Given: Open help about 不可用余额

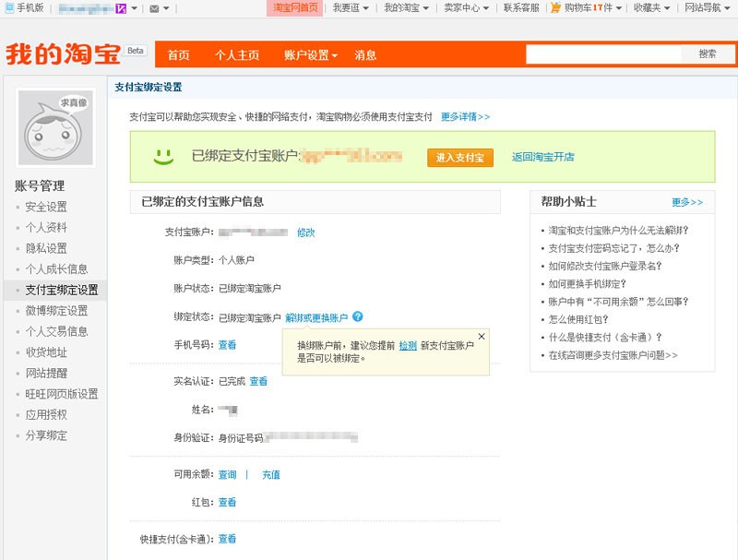Looking at the screenshot, I should 618,302.
